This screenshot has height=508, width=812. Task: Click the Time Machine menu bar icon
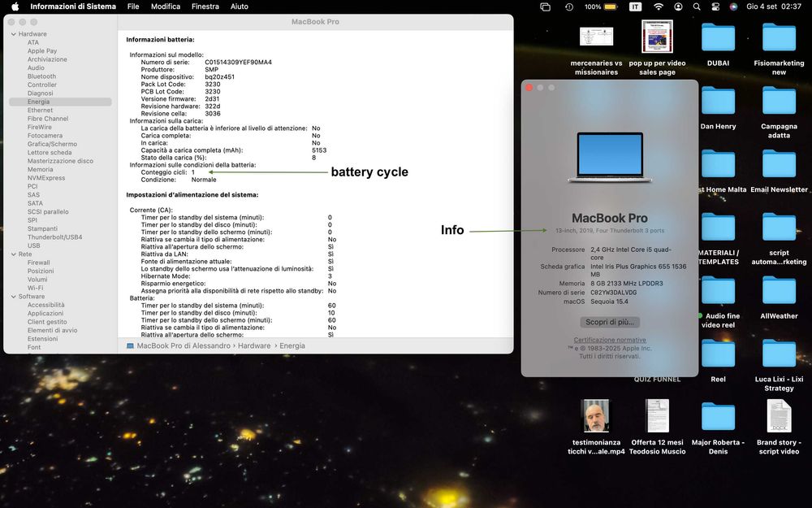tap(569, 7)
